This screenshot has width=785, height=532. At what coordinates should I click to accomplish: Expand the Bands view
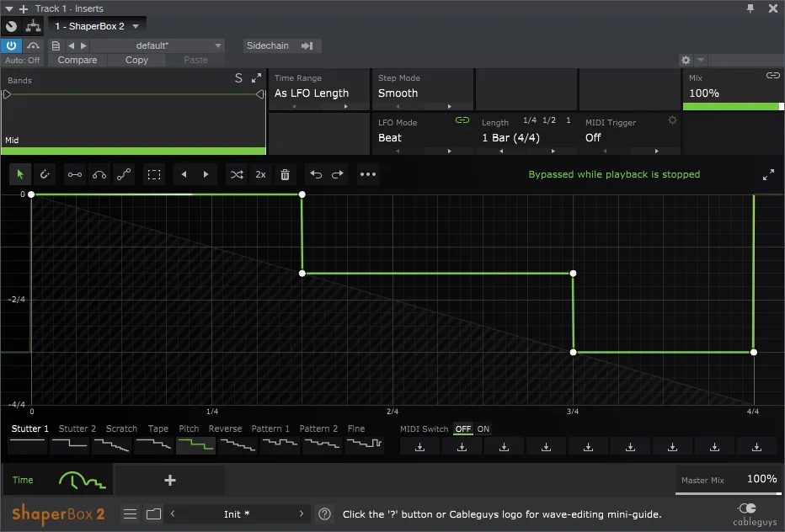point(256,78)
